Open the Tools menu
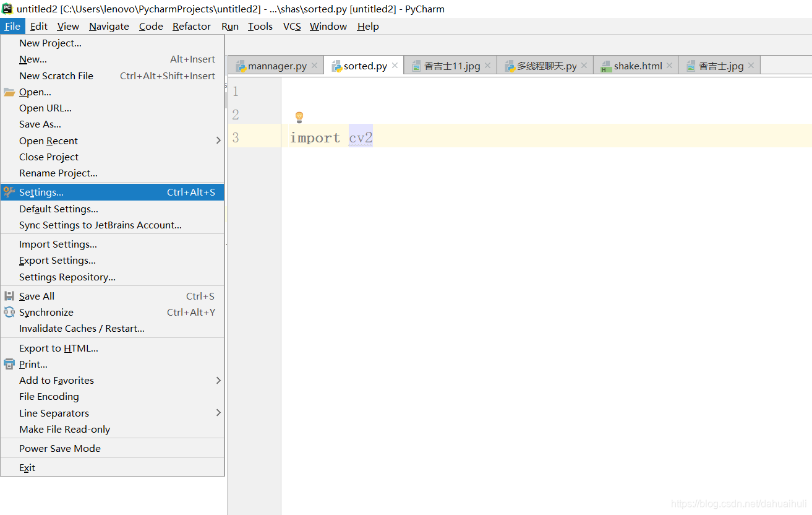 260,26
